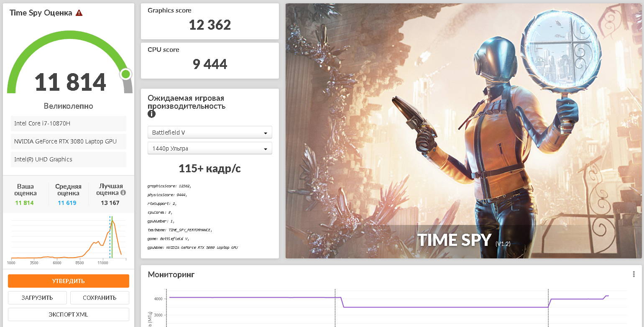Click the gpuName: NVIDIA GeForce RTX 3080 line
Viewport: 644px width, 327px height.
point(193,248)
